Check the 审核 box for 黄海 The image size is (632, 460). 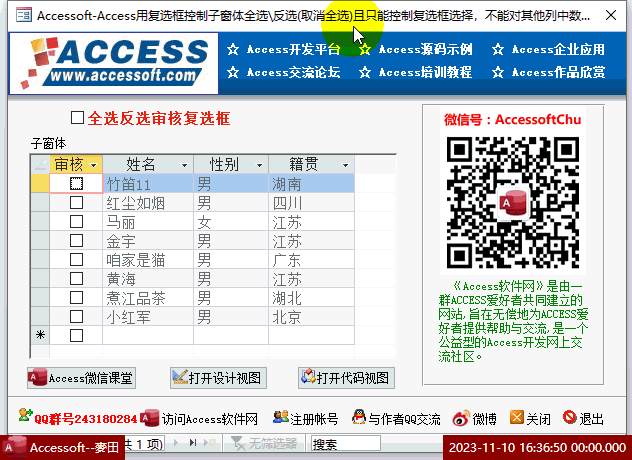(76, 278)
